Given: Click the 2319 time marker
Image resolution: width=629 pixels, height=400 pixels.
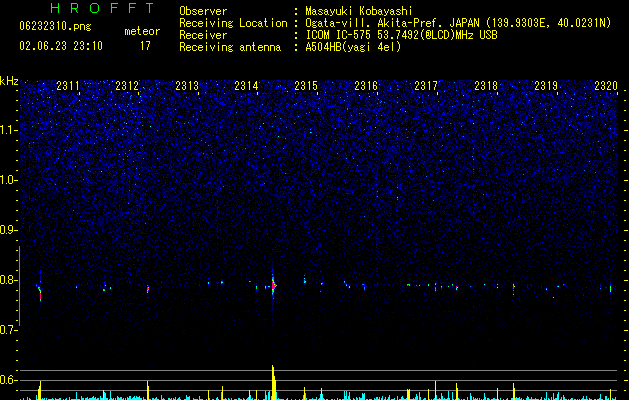Looking at the screenshot, I should (x=546, y=86).
